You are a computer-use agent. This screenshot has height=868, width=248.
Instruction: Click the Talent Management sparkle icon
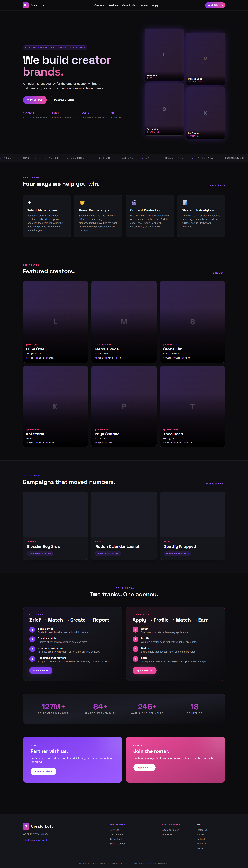click(x=29, y=202)
